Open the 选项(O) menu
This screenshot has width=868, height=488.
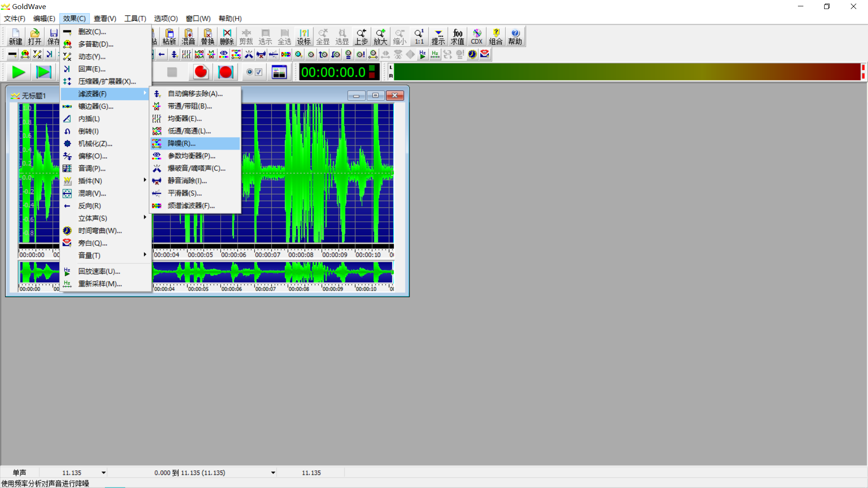coord(166,19)
